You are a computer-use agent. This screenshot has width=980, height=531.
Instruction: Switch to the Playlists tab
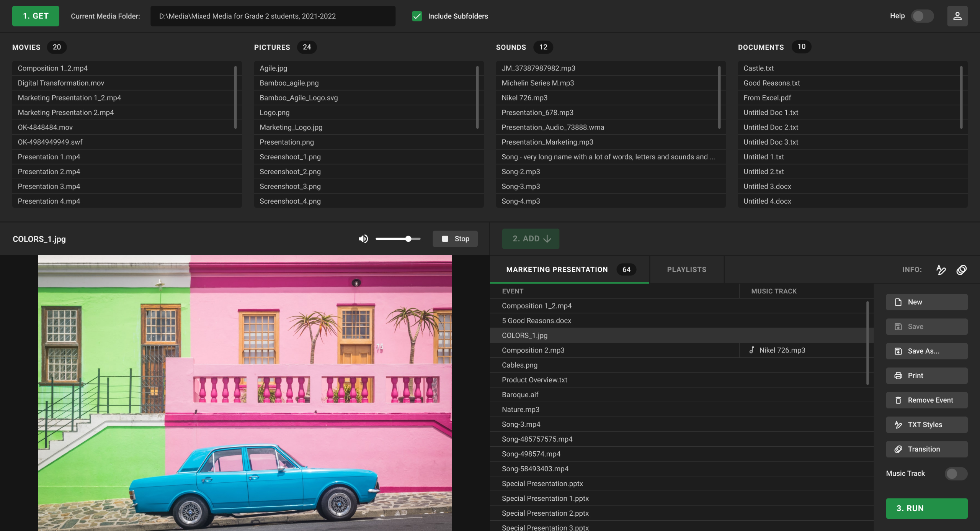point(686,270)
